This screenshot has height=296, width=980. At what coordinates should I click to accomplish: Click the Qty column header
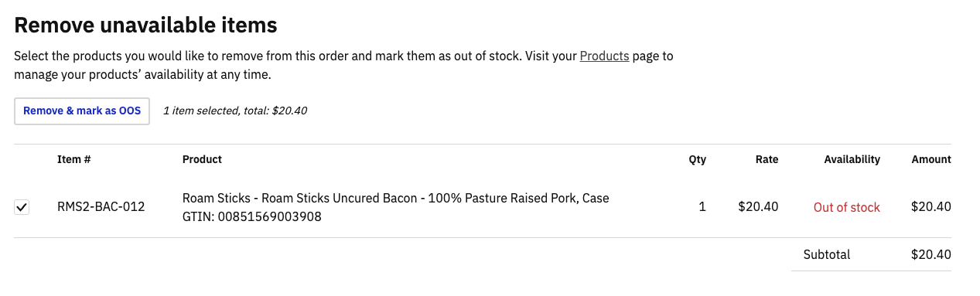tap(697, 159)
